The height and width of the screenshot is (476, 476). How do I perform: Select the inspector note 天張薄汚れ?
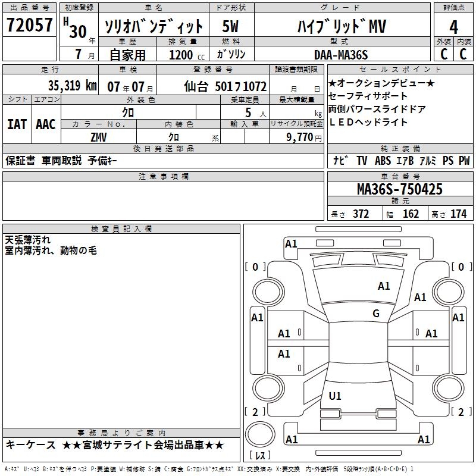(x=27, y=240)
